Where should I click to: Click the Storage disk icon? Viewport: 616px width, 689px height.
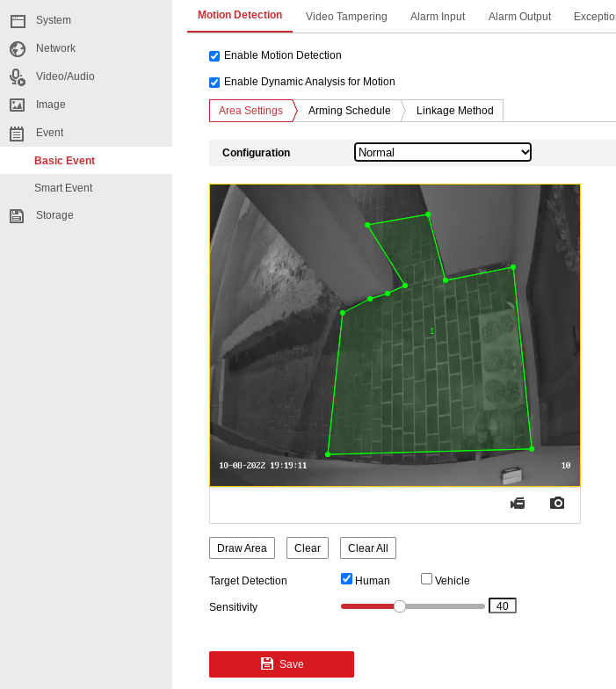tap(18, 215)
